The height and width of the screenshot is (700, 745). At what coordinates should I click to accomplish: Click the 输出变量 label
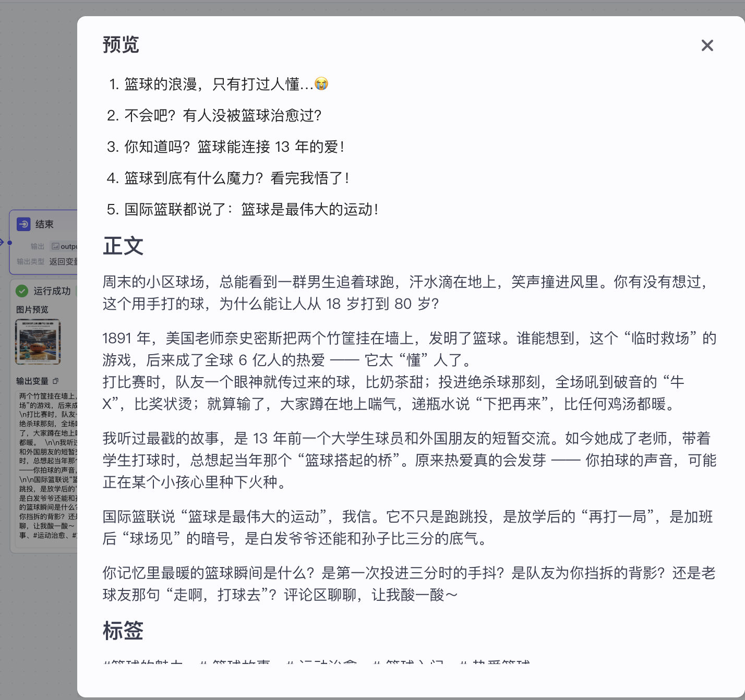tap(32, 381)
